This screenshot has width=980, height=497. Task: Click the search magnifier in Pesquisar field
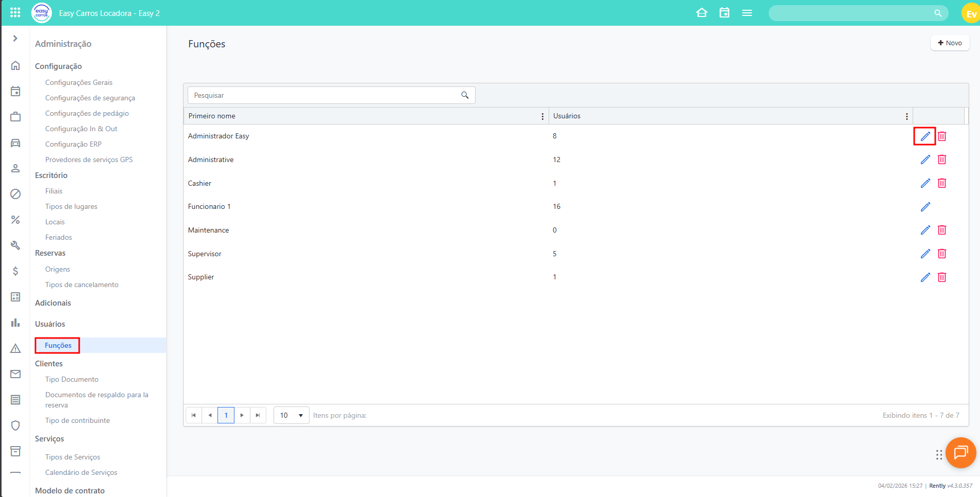465,95
